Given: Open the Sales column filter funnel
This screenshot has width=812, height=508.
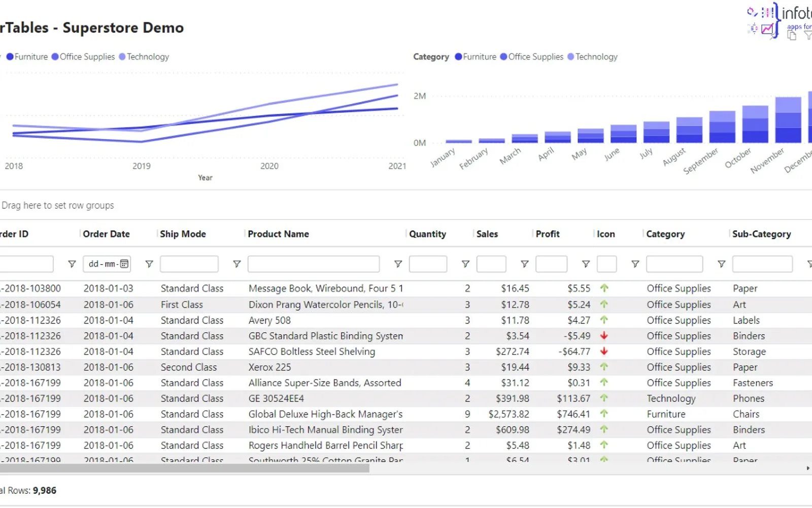Looking at the screenshot, I should coord(525,264).
